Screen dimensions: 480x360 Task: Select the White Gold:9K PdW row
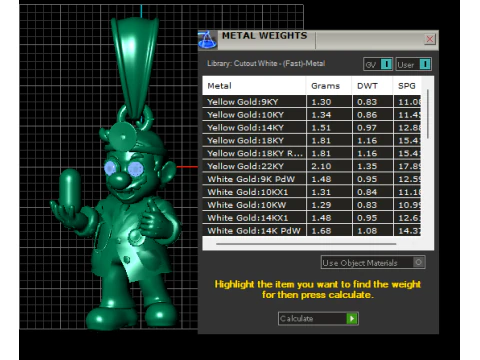(x=311, y=179)
